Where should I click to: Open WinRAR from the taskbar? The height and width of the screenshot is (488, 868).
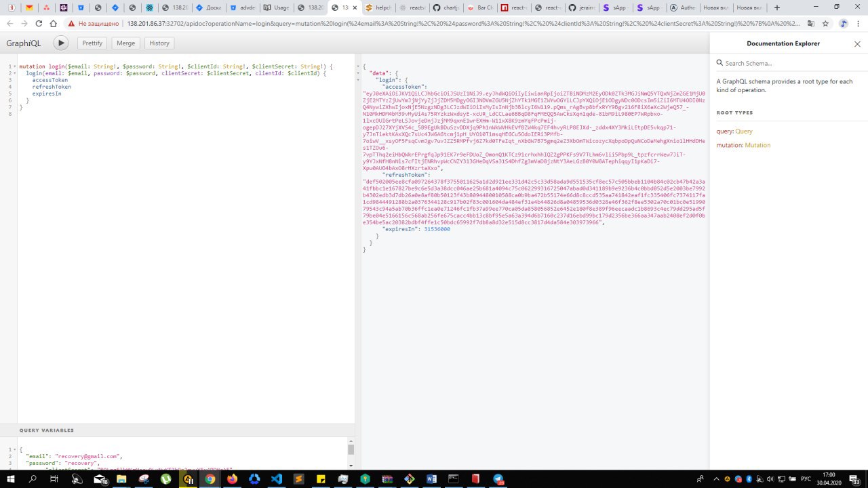pos(387,479)
